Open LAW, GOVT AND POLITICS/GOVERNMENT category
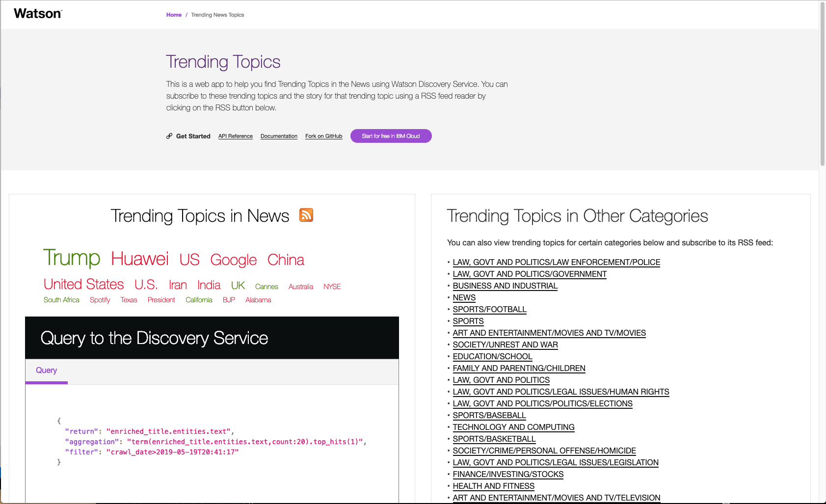Viewport: 826px width, 504px height. [530, 274]
